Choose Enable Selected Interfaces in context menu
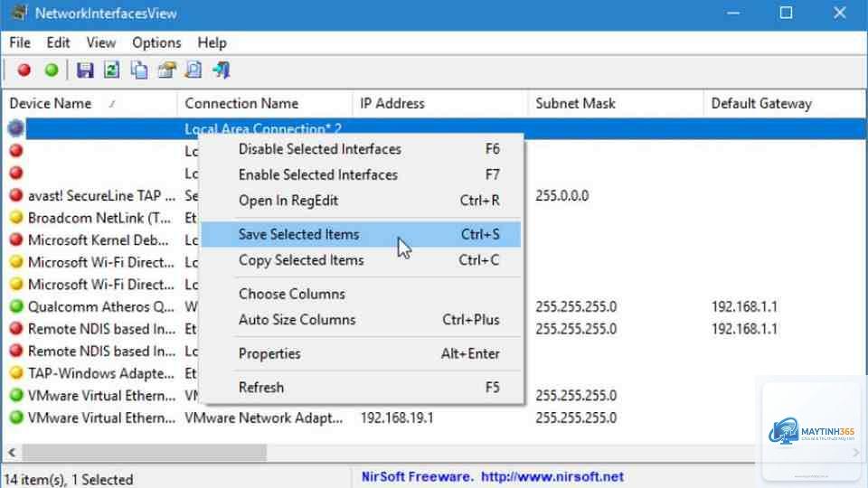 coord(361,174)
